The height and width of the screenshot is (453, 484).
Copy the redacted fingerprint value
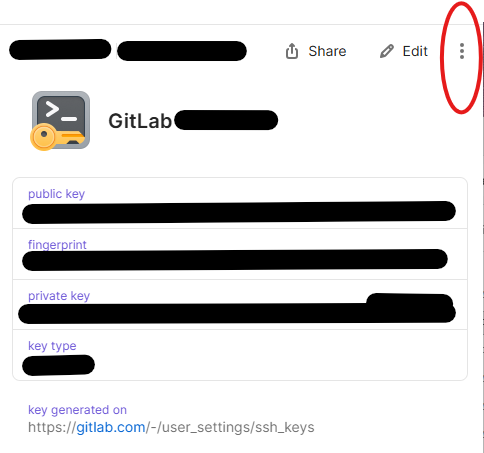click(x=235, y=260)
